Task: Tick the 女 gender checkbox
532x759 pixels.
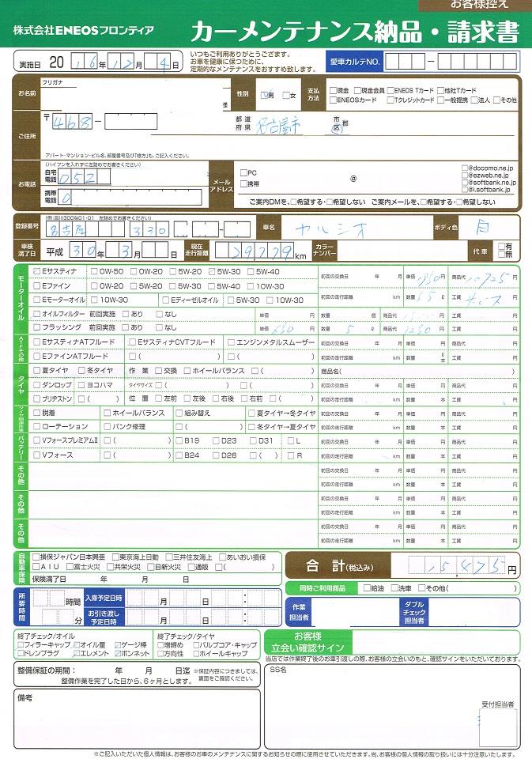Action: [286, 96]
